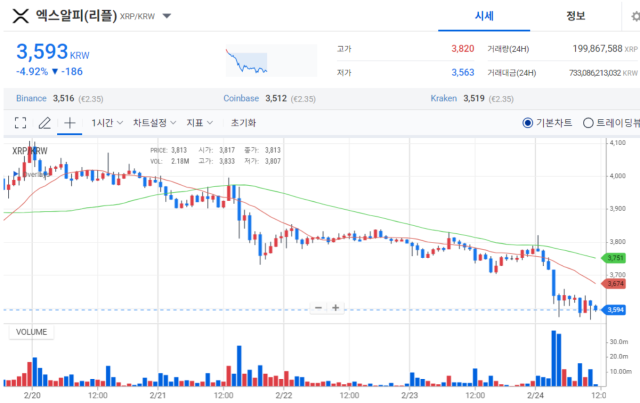Expand the 1시간 timeframe dropdown
The width and height of the screenshot is (640, 403).
[107, 123]
